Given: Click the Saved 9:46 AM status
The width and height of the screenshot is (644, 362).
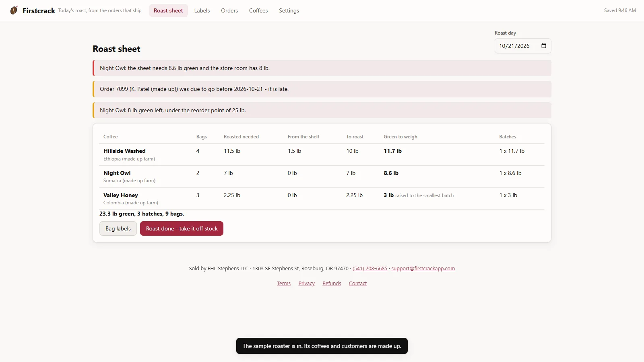Looking at the screenshot, I should tap(620, 10).
